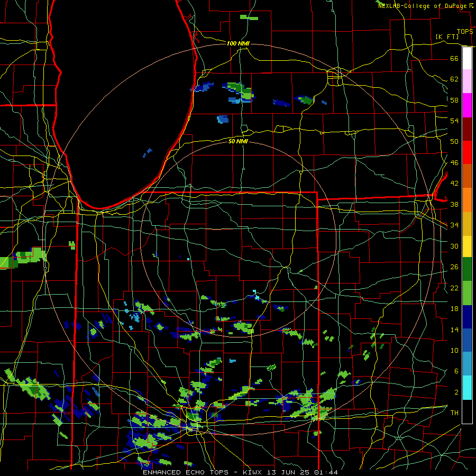This screenshot has height=476, width=476.
Task: Pick the cyan swatch near 2
Action: (467, 388)
